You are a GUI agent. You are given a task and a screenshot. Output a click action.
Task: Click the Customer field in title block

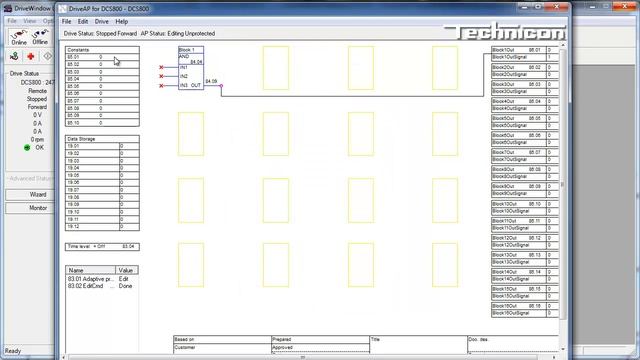pyautogui.click(x=222, y=348)
